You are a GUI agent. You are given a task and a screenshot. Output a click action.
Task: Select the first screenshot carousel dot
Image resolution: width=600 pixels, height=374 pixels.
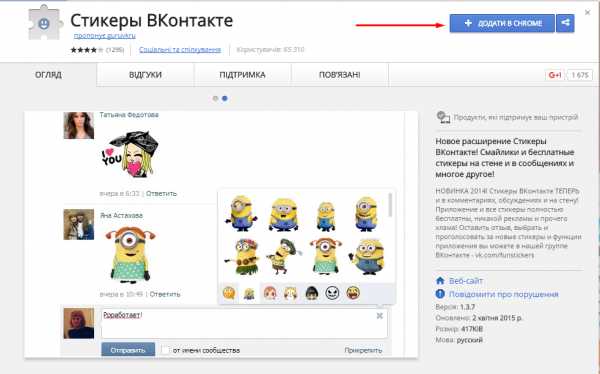coord(215,98)
